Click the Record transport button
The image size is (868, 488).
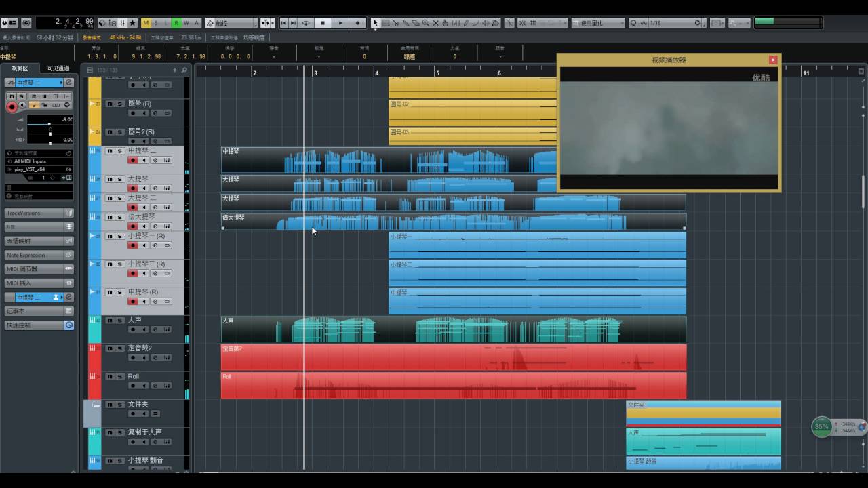point(358,23)
